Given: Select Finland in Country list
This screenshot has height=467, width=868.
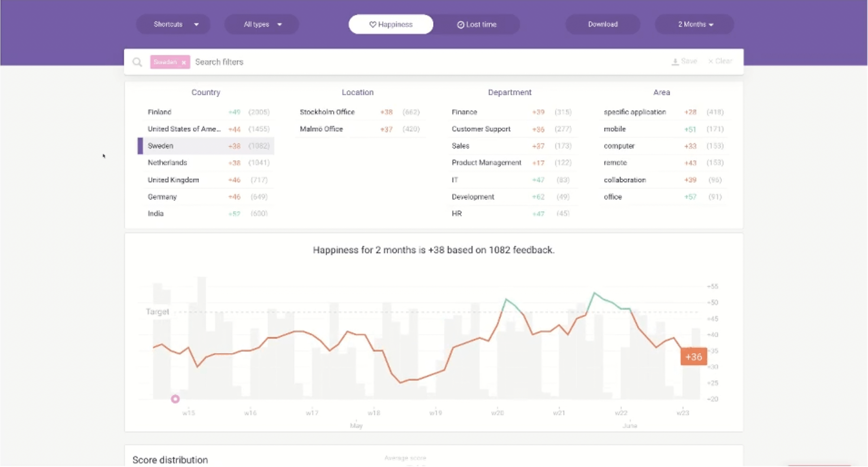Looking at the screenshot, I should point(206,112).
